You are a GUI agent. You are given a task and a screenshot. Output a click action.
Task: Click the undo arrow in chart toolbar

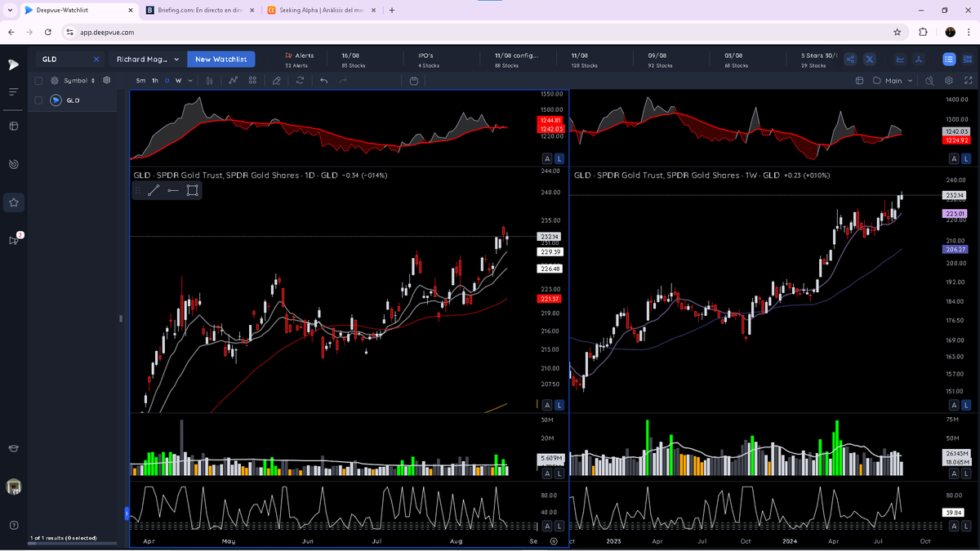click(324, 81)
